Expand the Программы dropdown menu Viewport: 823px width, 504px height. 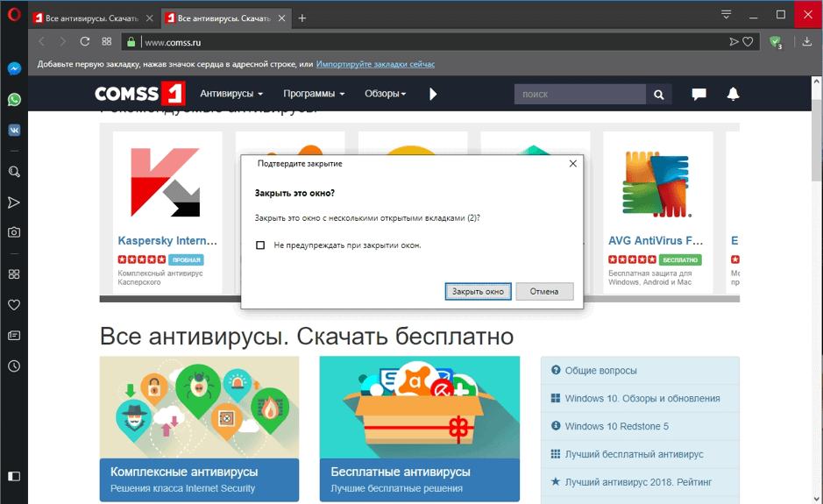pyautogui.click(x=314, y=94)
